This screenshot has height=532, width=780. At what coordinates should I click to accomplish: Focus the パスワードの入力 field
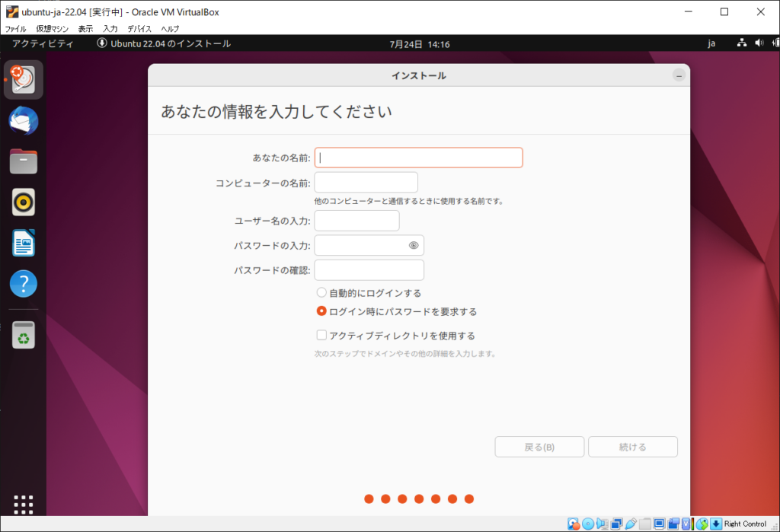369,245
